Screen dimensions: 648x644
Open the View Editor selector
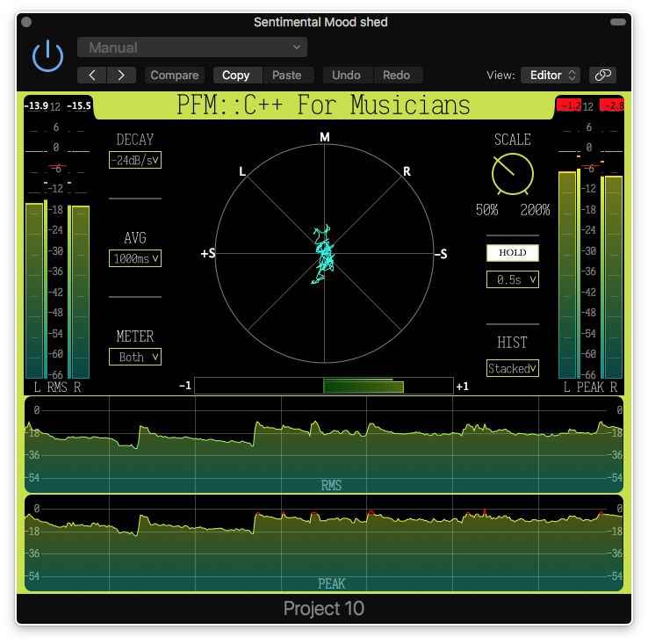pyautogui.click(x=551, y=75)
